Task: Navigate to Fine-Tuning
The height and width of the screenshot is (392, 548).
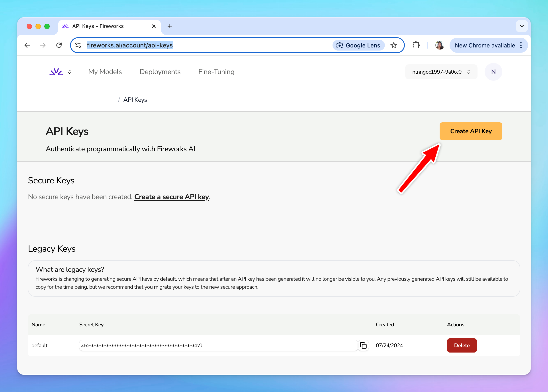Action: click(x=216, y=72)
